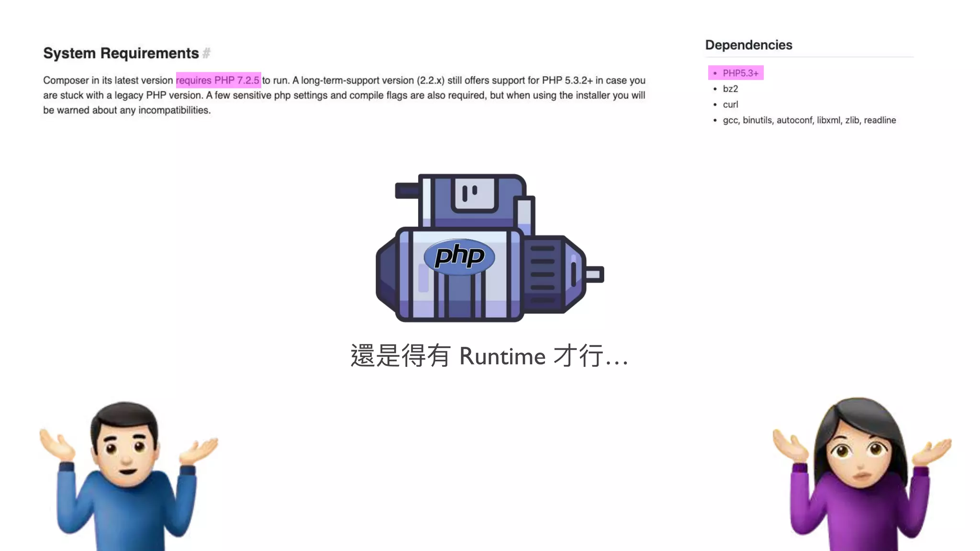Click the shrugging man emoji in blue sweater
Image resolution: width=980 pixels, height=551 pixels.
point(128,476)
